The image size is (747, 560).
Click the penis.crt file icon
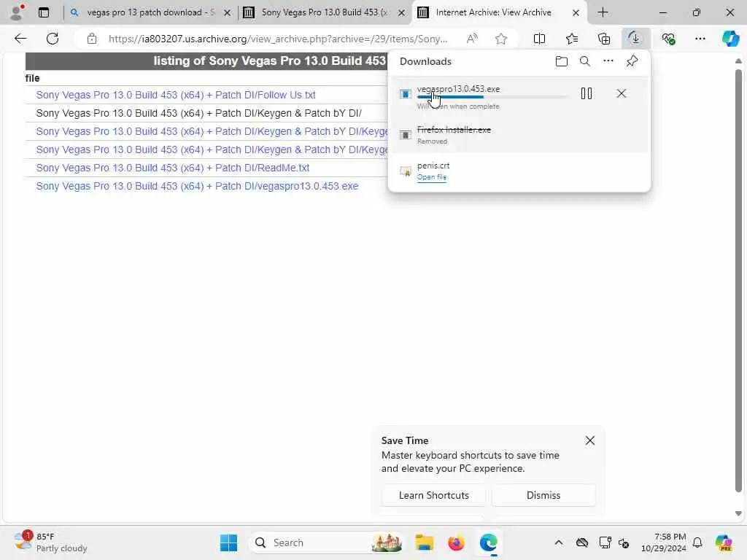point(406,171)
